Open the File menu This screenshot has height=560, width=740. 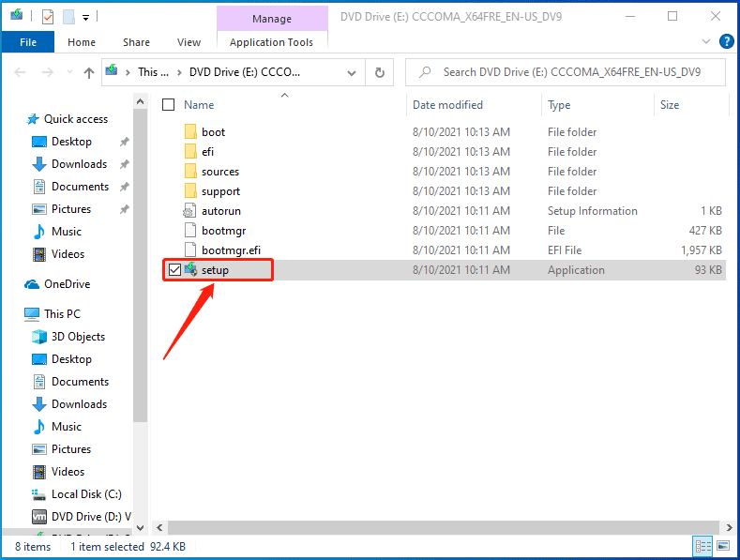point(28,42)
